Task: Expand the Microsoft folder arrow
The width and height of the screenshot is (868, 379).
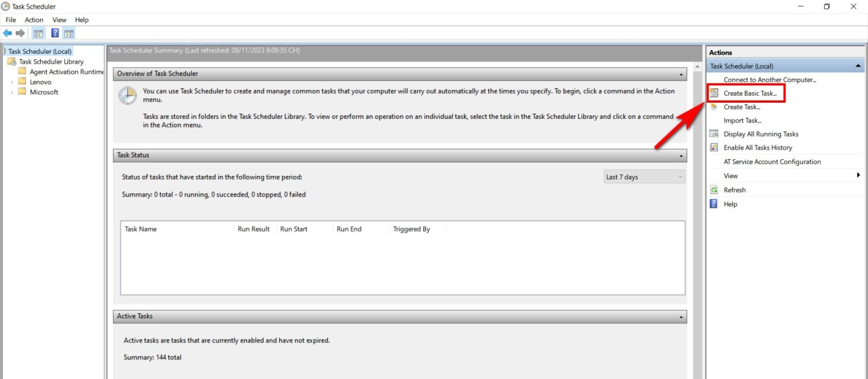Action: click(x=12, y=92)
